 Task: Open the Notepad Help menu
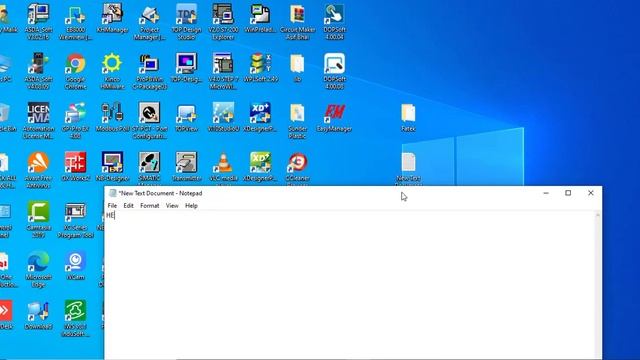tap(191, 206)
